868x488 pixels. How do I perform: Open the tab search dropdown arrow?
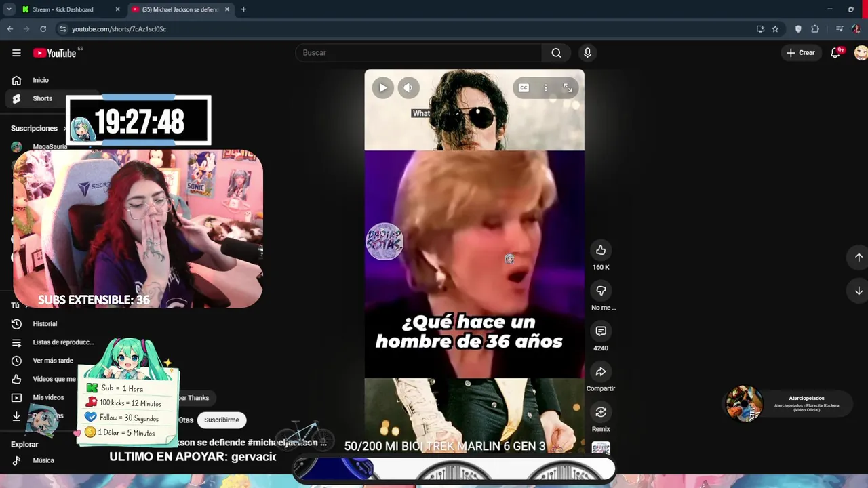9,9
